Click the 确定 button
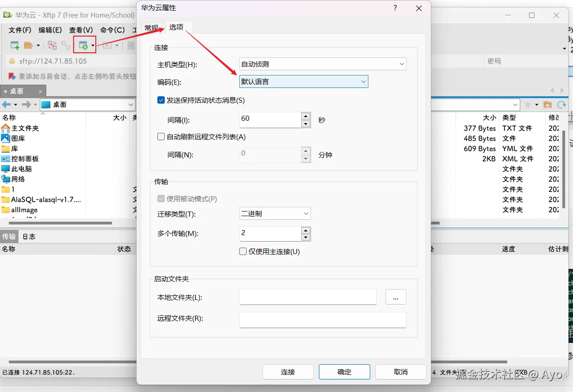Image resolution: width=573 pixels, height=392 pixels. tap(344, 372)
